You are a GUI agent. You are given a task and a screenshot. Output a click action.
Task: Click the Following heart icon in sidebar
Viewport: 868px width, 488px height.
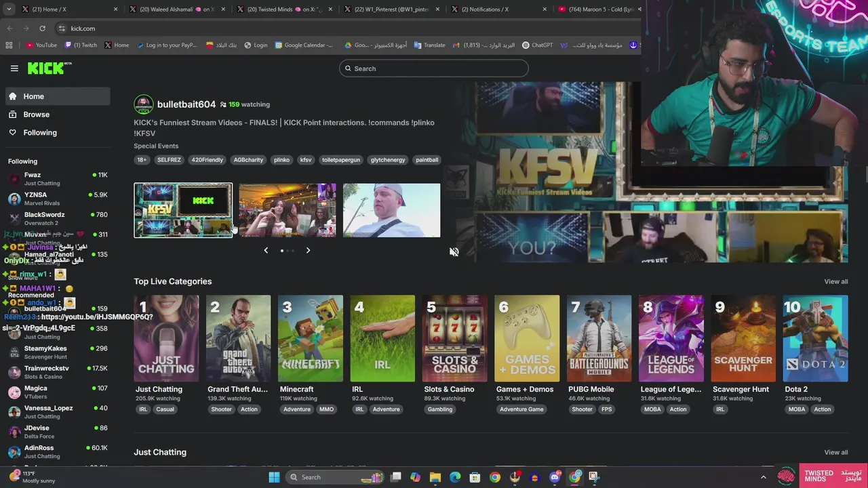click(12, 132)
